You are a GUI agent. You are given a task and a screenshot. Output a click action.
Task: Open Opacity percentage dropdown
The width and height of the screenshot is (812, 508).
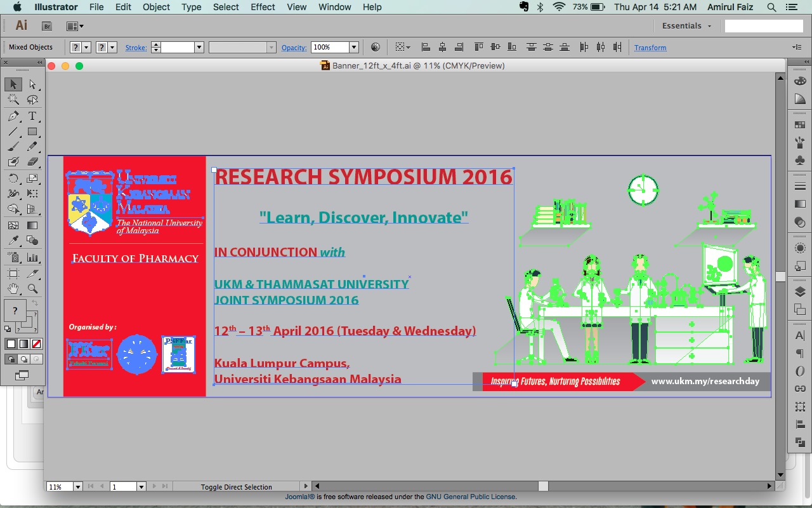tap(354, 48)
